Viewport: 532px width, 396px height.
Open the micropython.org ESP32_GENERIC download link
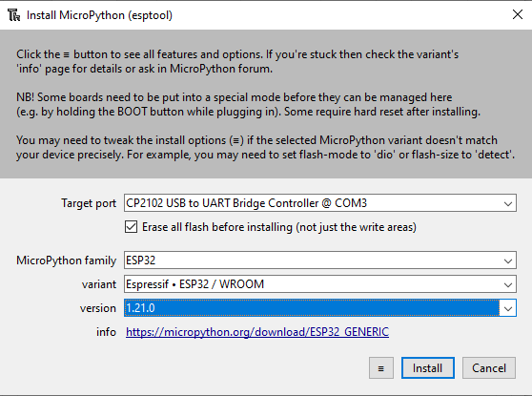click(257, 332)
